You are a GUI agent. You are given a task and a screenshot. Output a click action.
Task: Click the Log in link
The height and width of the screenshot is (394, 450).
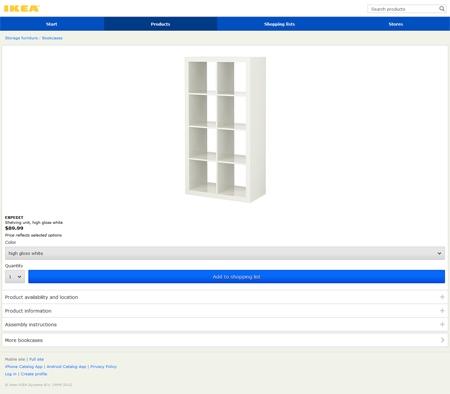[x=10, y=374]
